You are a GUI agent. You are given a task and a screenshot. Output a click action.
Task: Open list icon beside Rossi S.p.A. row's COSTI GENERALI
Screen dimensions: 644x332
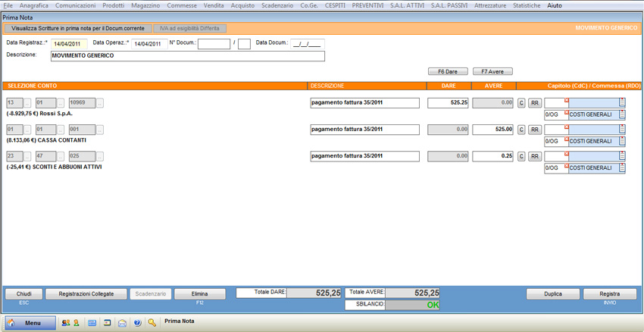(622, 115)
